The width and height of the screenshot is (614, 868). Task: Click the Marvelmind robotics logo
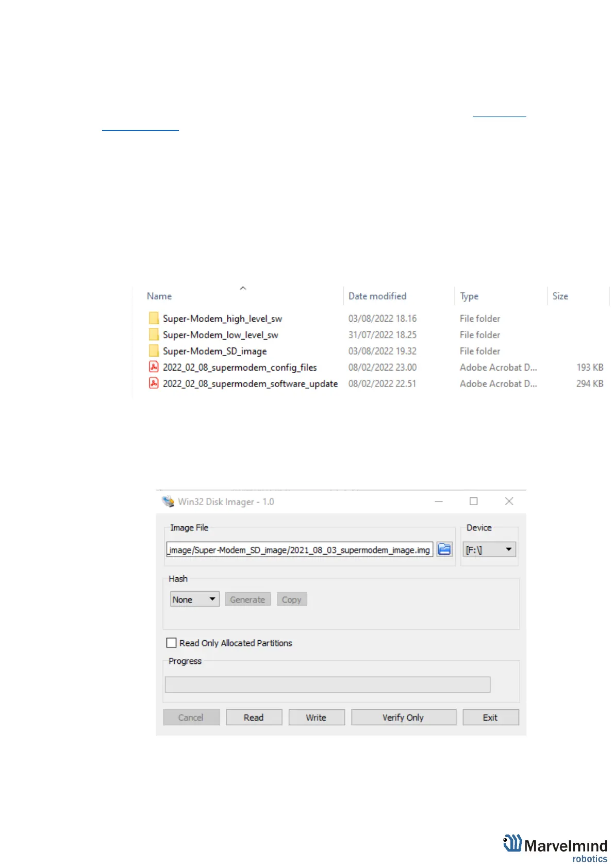(x=555, y=848)
